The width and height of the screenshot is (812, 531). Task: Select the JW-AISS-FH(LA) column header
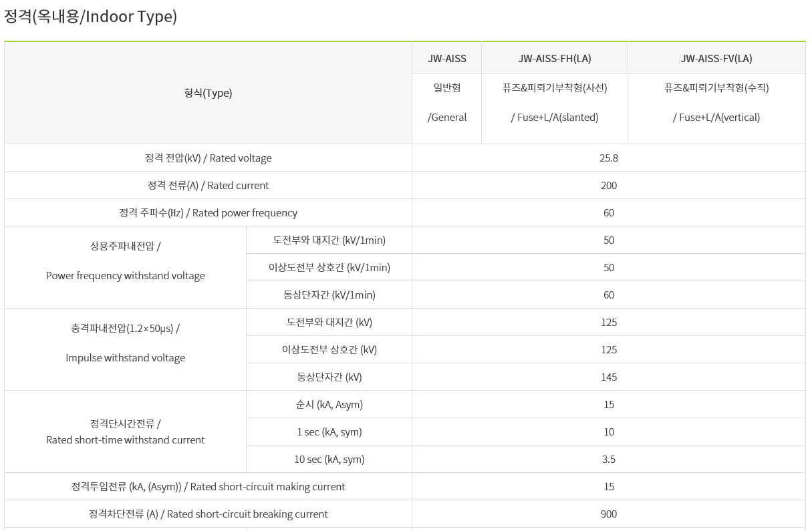pos(555,58)
